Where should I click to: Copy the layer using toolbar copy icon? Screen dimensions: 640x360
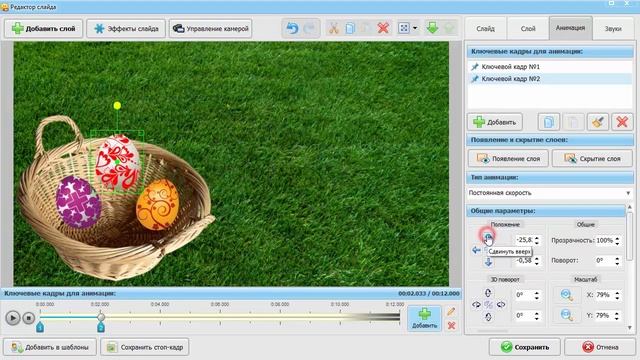click(350, 28)
